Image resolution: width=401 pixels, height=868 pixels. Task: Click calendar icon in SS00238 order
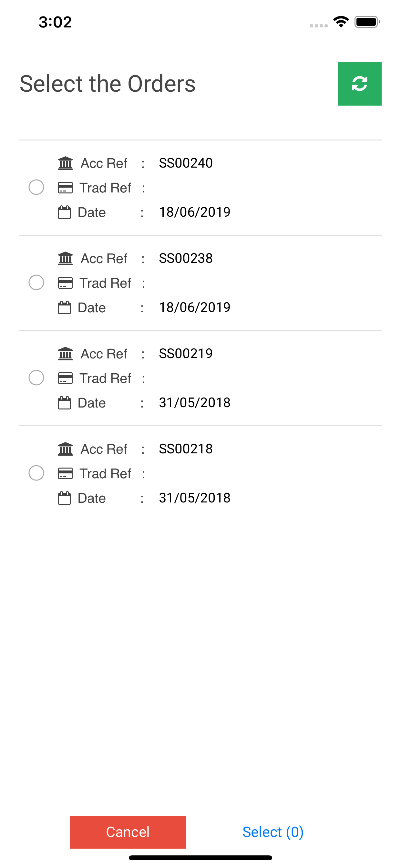point(64,307)
